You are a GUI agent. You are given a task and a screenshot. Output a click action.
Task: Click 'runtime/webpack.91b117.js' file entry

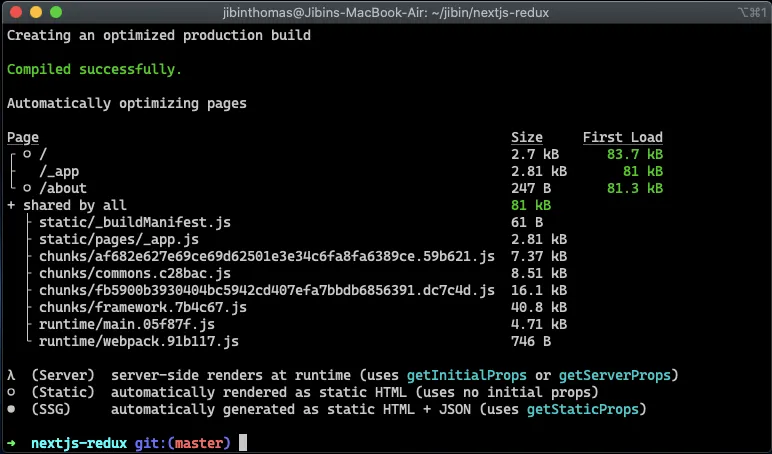tap(139, 341)
